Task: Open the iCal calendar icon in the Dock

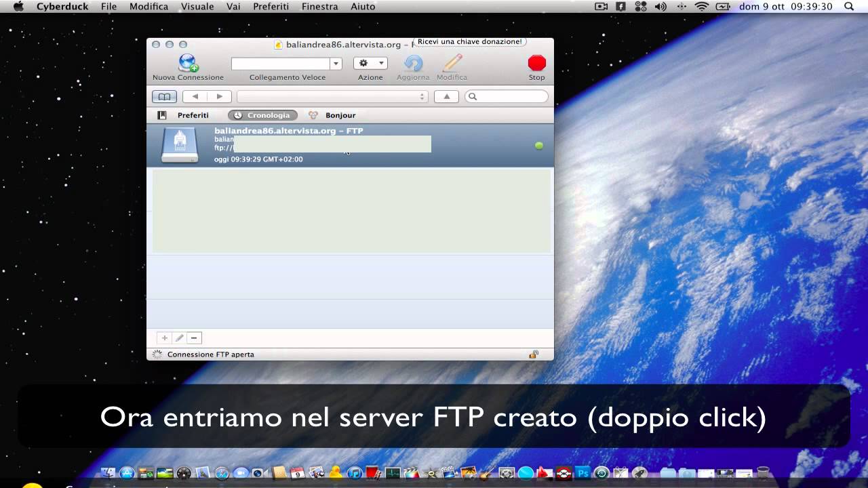Action: click(x=298, y=472)
